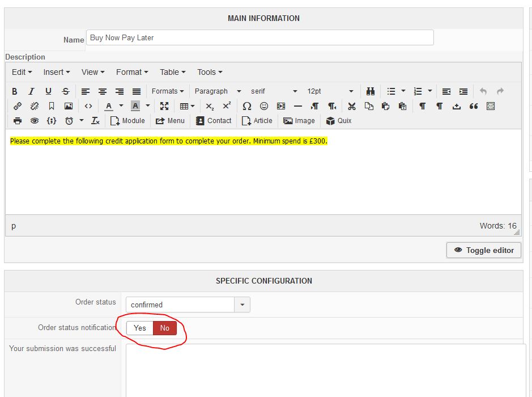
Task: Click the Toggle editor button
Action: [x=483, y=250]
